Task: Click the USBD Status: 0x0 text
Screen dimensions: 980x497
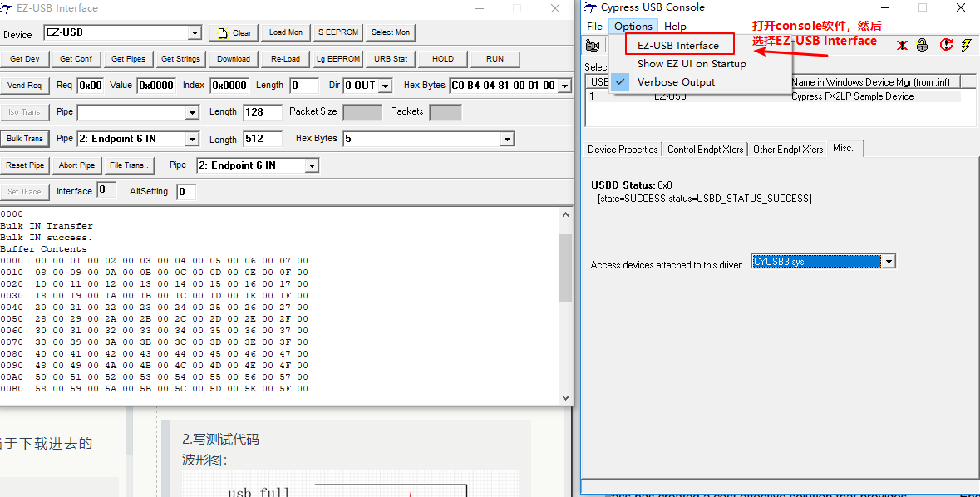Action: pos(631,185)
